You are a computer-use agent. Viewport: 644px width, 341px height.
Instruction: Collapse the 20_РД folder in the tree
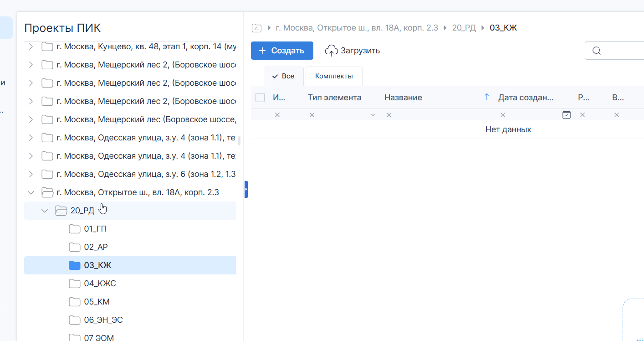(44, 211)
